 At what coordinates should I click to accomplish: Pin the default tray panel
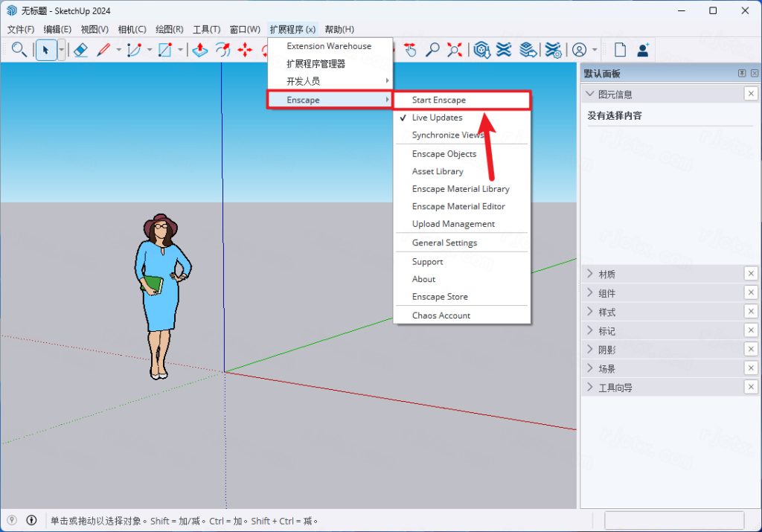pos(742,73)
